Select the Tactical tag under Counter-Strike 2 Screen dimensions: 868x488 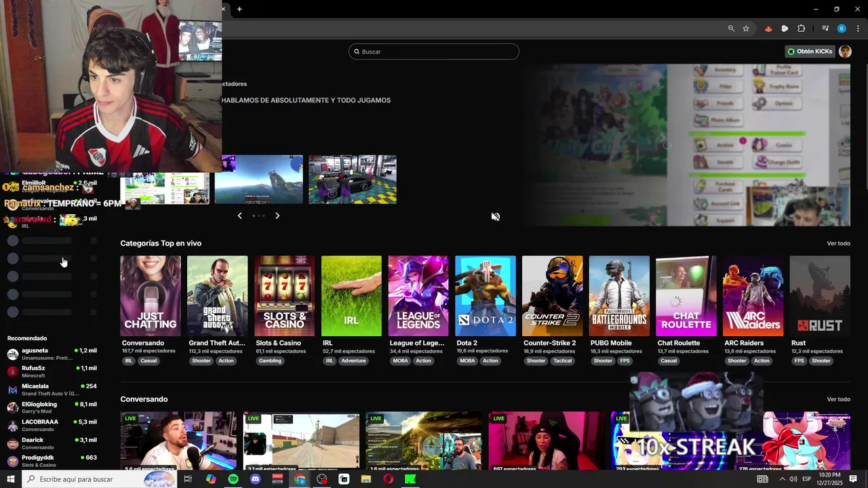pos(562,361)
